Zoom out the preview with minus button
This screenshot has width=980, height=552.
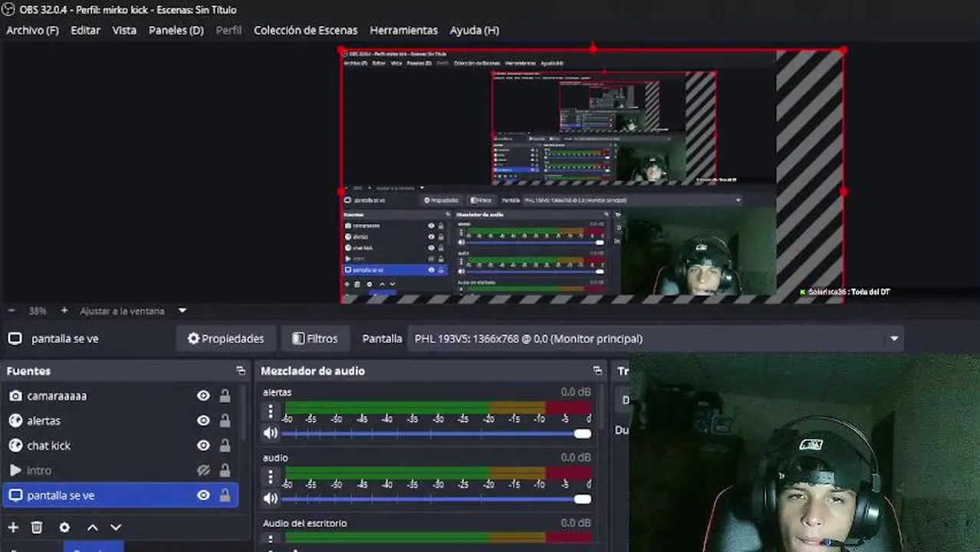coord(12,310)
